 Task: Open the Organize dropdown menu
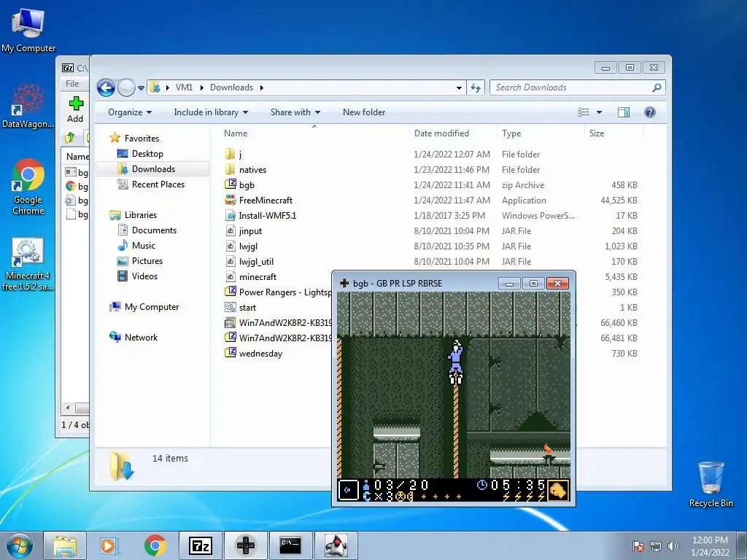click(130, 112)
